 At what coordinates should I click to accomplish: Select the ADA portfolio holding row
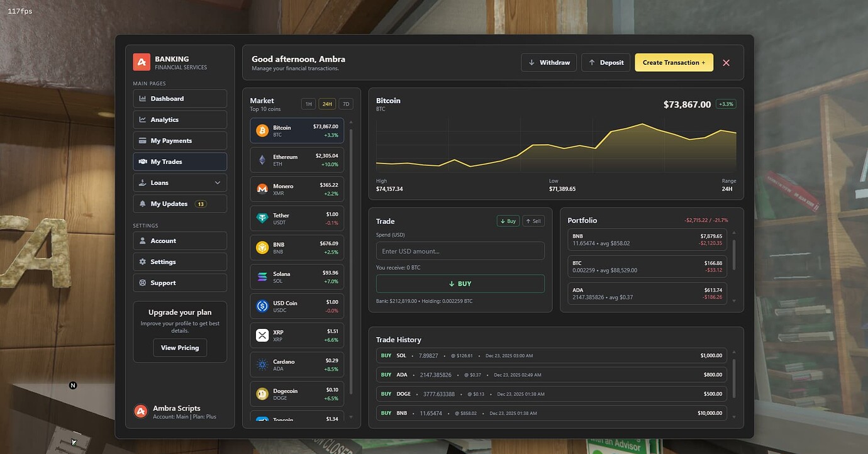[x=647, y=294]
